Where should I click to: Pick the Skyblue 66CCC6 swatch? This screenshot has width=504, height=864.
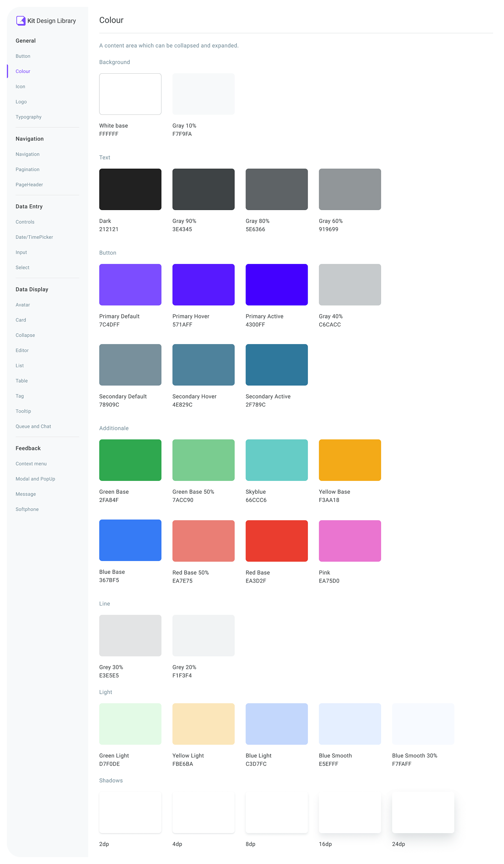click(x=277, y=460)
